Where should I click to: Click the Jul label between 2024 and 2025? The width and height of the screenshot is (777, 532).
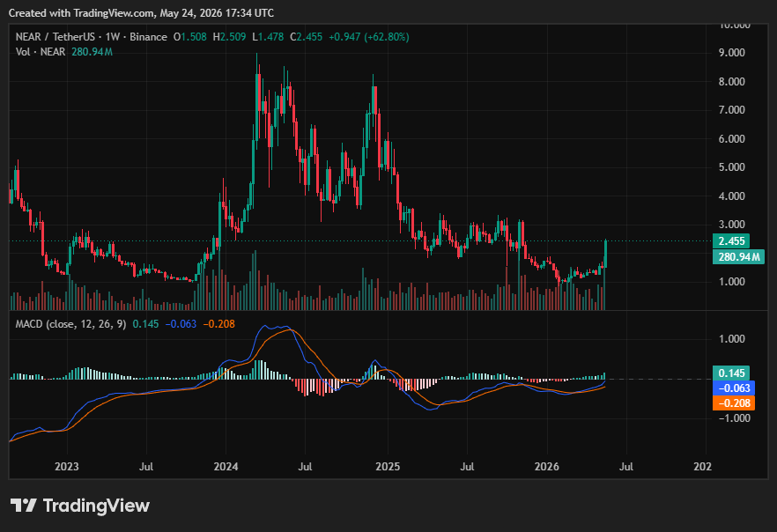click(x=305, y=467)
